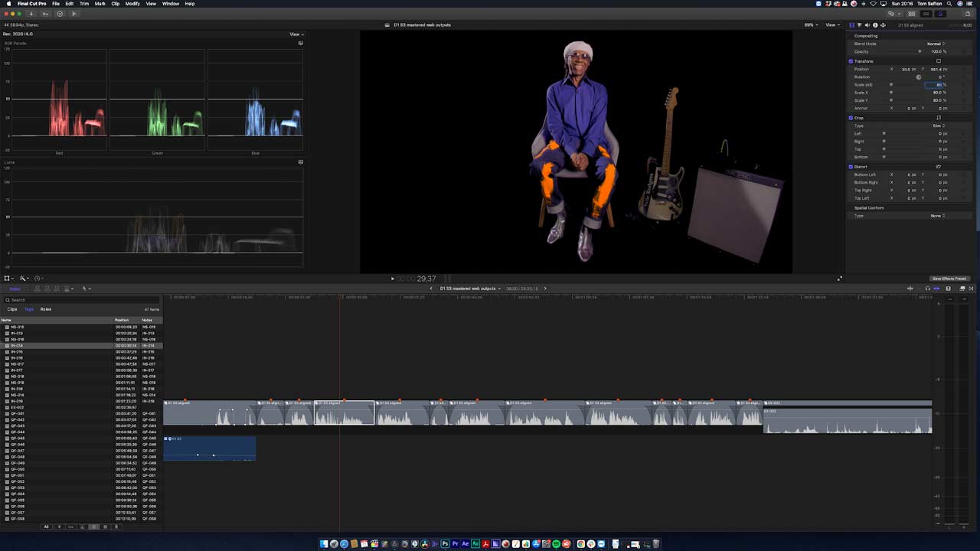Screen dimensions: 980x551
Task: Show or hide the browser panel
Action: point(913,14)
